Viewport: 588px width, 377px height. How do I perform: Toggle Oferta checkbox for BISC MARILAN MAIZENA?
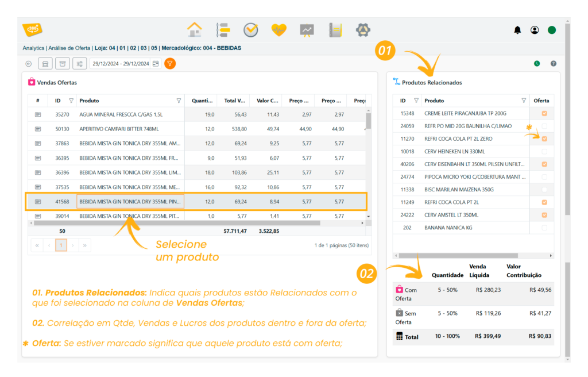pyautogui.click(x=544, y=190)
